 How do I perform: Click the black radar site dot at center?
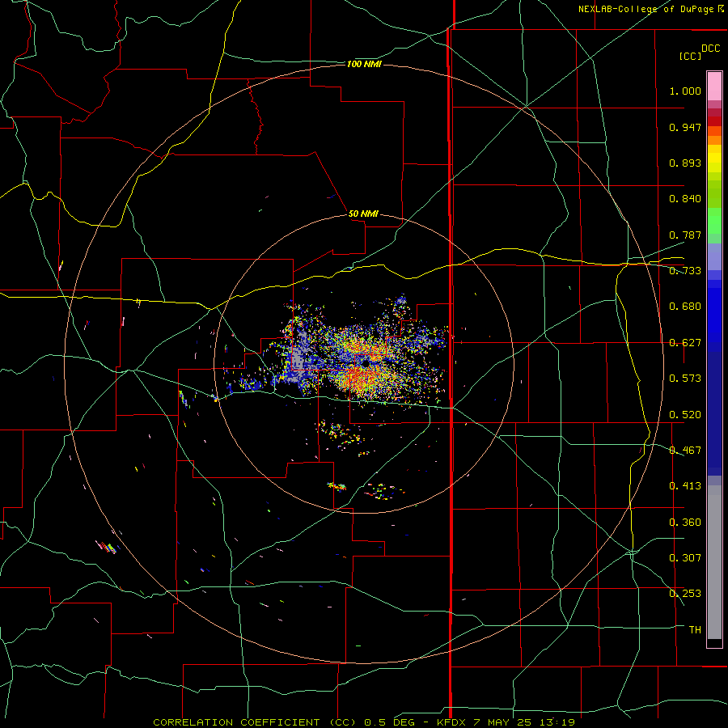click(366, 364)
